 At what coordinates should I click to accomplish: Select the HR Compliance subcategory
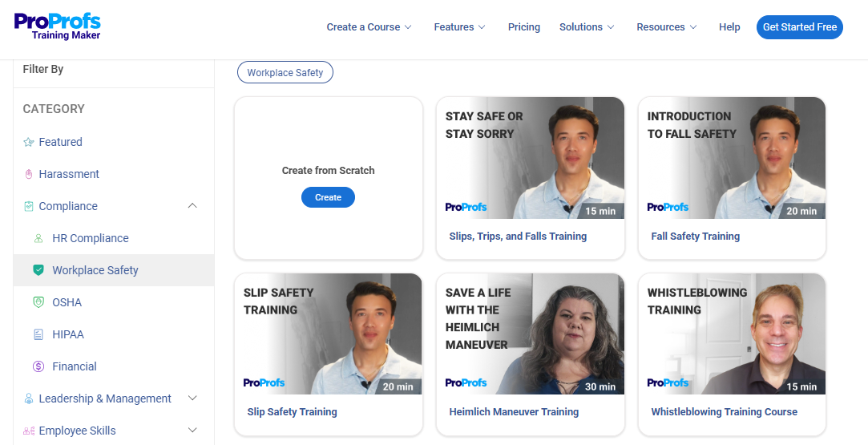[91, 239]
